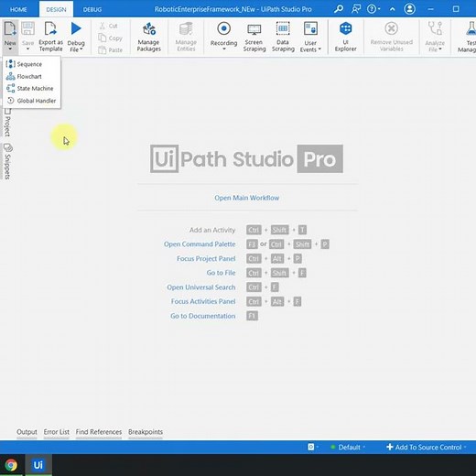This screenshot has width=476, height=476.
Task: Click Open Universal Search link
Action: pos(201,287)
